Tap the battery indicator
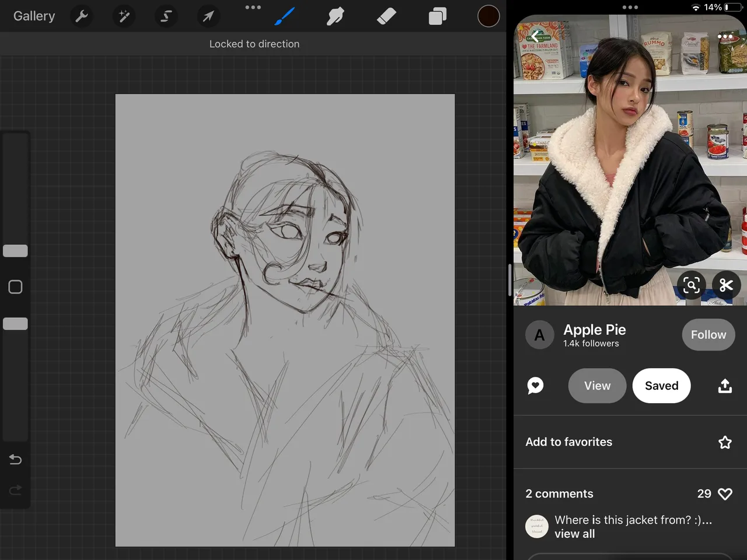Viewport: 747px width, 560px height. pos(734,8)
